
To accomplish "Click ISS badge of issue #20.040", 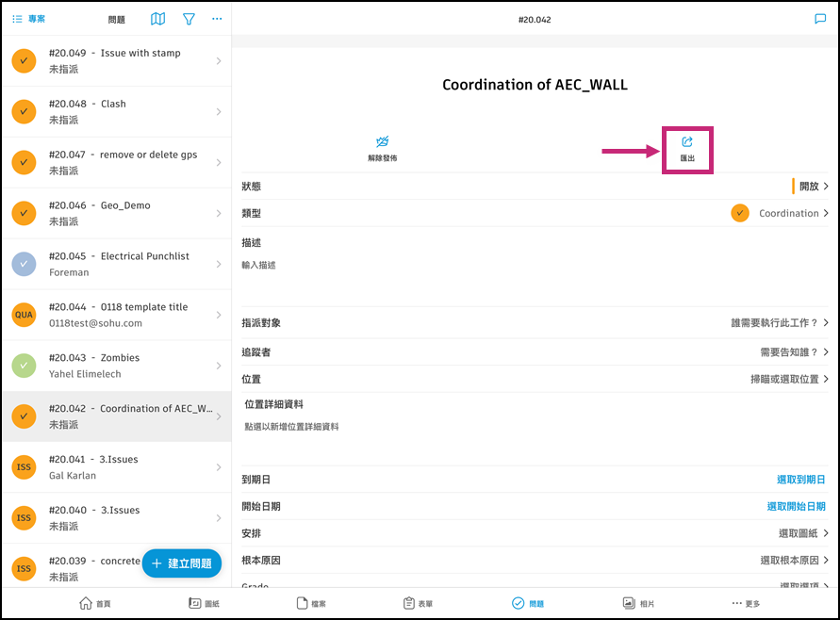I will [x=25, y=517].
